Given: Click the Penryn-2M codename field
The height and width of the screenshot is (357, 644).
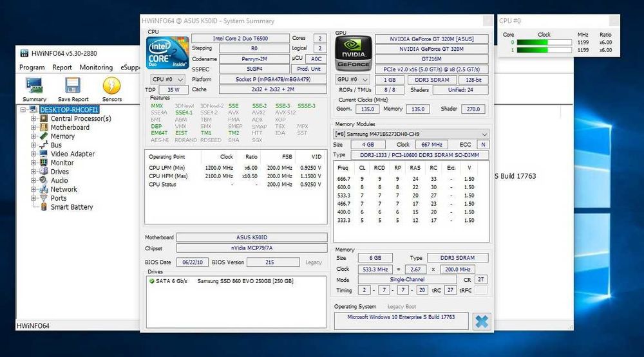Looking at the screenshot, I should click(x=254, y=59).
